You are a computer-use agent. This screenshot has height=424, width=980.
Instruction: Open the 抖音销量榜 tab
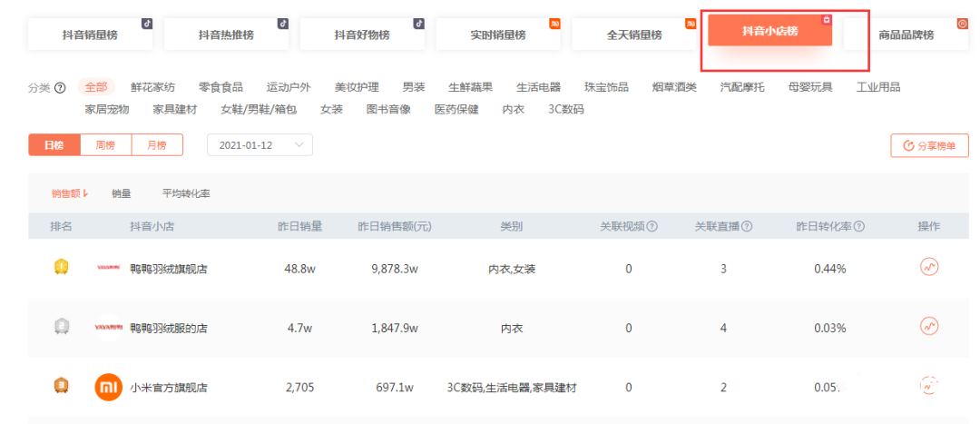(x=90, y=35)
